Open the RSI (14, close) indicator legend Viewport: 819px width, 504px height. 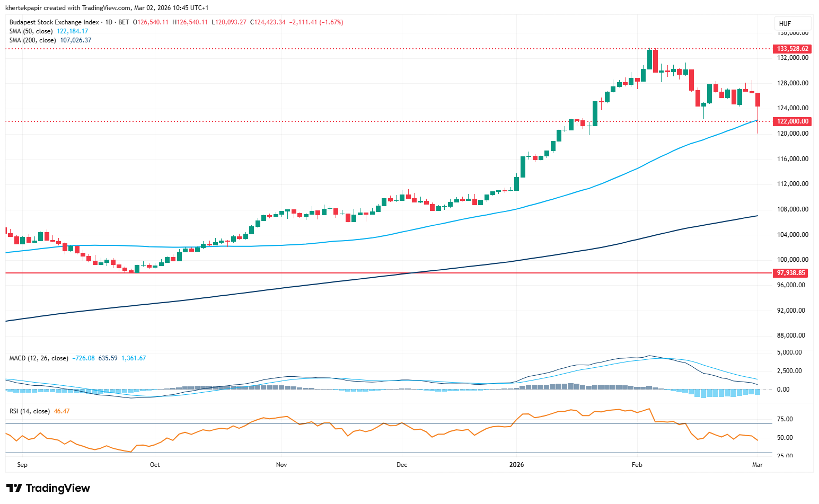pyautogui.click(x=30, y=411)
